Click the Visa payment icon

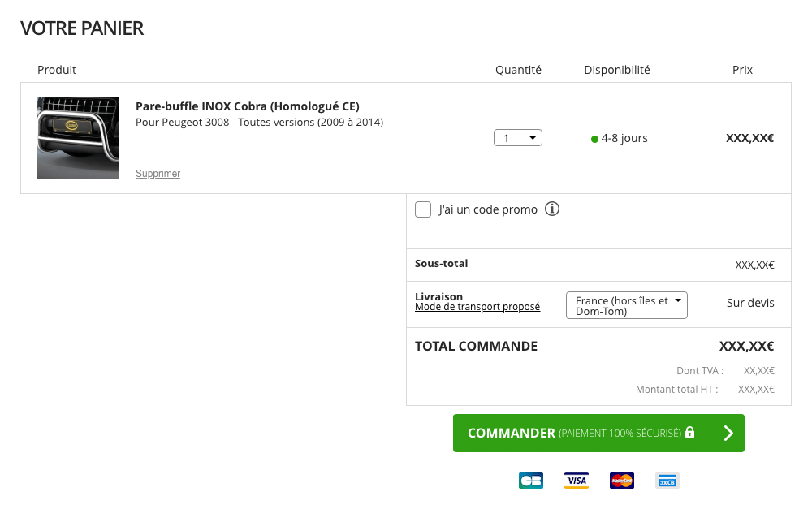[x=577, y=481]
